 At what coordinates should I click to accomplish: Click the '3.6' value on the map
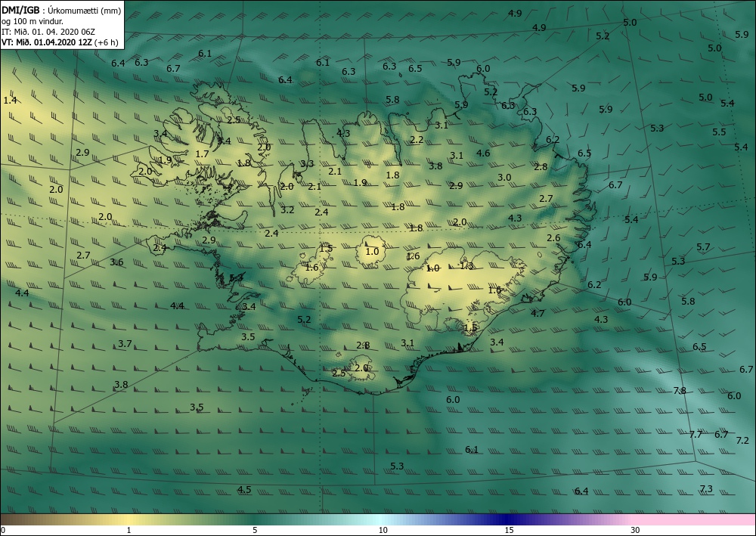(116, 262)
